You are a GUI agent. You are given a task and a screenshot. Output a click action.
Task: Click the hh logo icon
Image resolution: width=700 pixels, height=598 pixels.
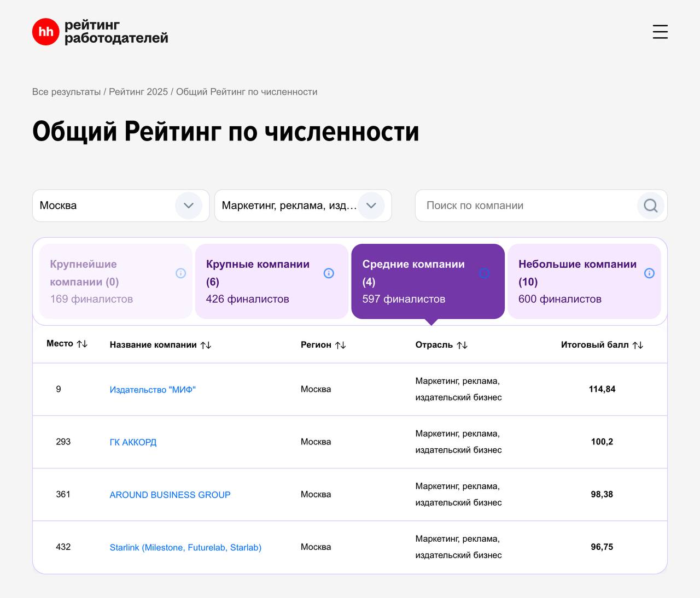[45, 32]
